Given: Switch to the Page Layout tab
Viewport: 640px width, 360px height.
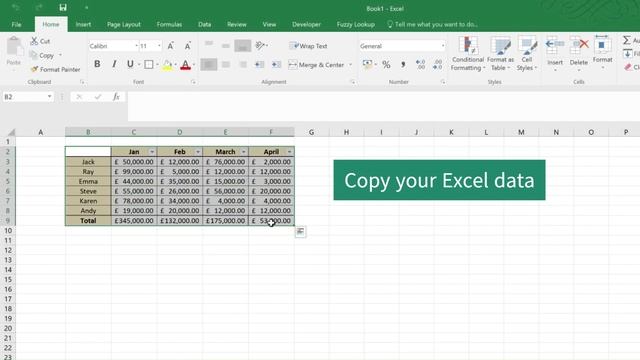Looking at the screenshot, I should [x=124, y=24].
